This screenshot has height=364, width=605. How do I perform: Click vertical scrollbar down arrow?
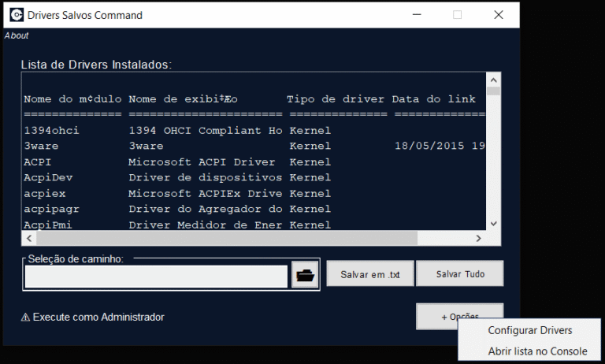494,224
